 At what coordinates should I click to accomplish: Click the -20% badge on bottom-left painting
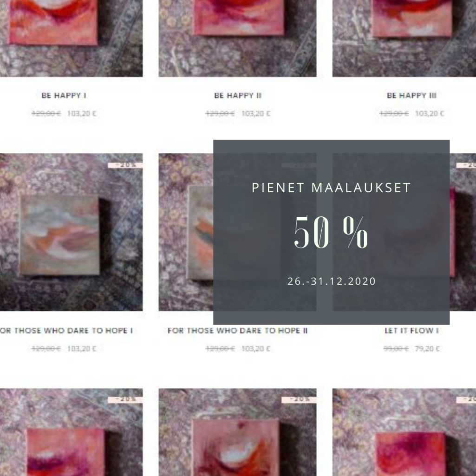point(125,399)
